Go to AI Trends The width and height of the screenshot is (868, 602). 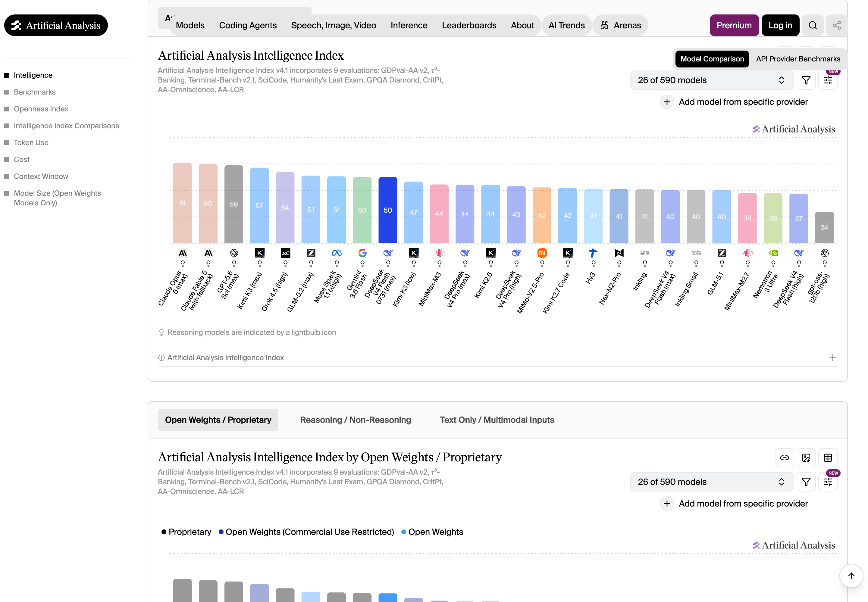tap(566, 25)
